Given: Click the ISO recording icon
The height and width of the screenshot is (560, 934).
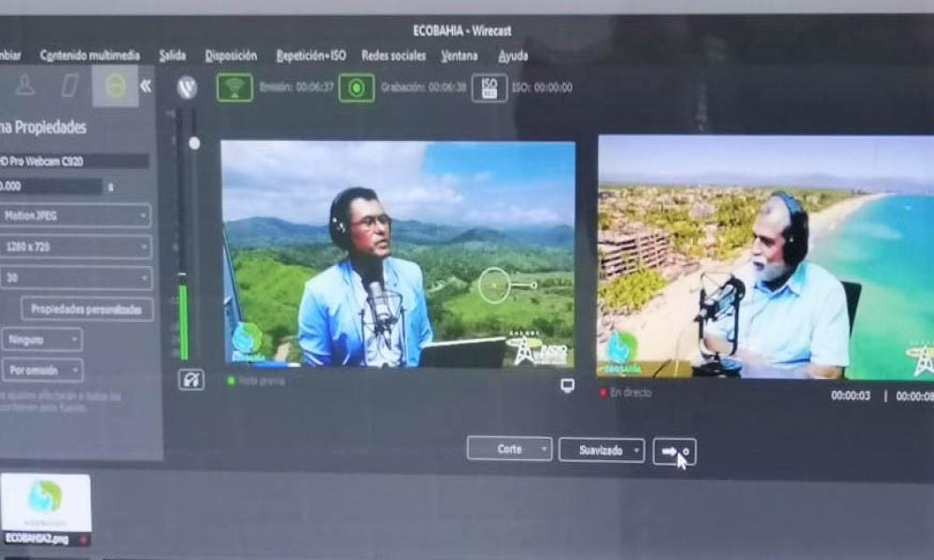Looking at the screenshot, I should pos(488,88).
